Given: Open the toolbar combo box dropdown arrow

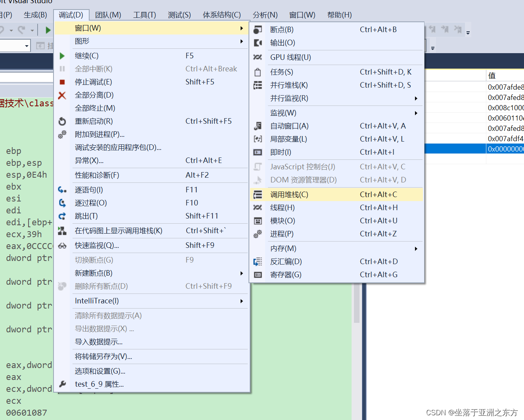Looking at the screenshot, I should [x=27, y=46].
